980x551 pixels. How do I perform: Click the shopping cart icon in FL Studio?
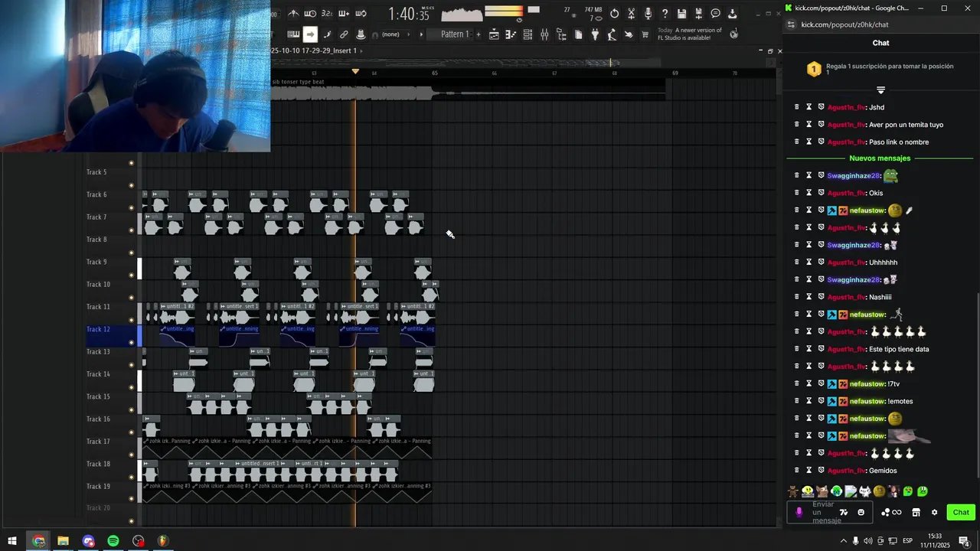click(x=645, y=34)
